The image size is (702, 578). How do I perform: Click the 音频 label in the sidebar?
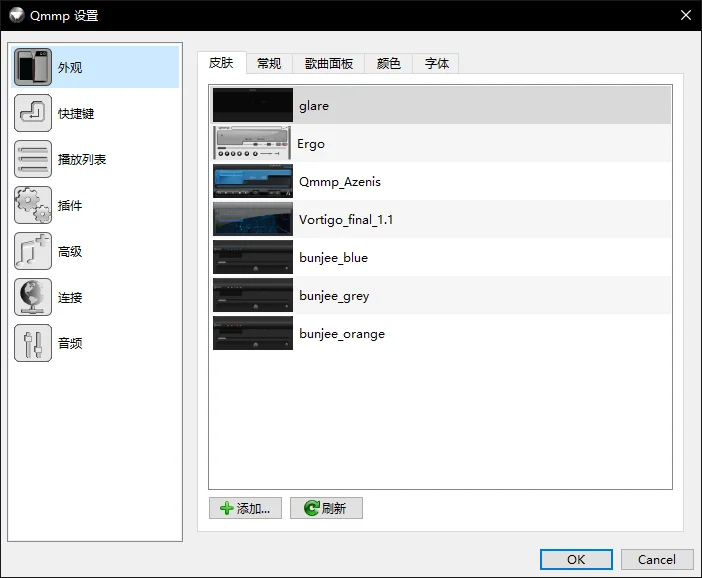click(x=70, y=343)
